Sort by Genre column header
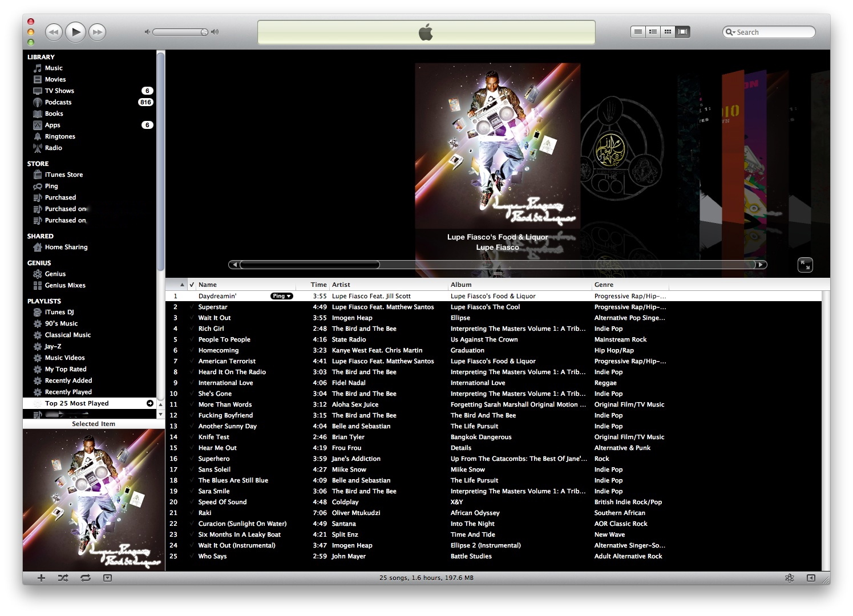Image resolution: width=853 pixels, height=616 pixels. pyautogui.click(x=630, y=285)
